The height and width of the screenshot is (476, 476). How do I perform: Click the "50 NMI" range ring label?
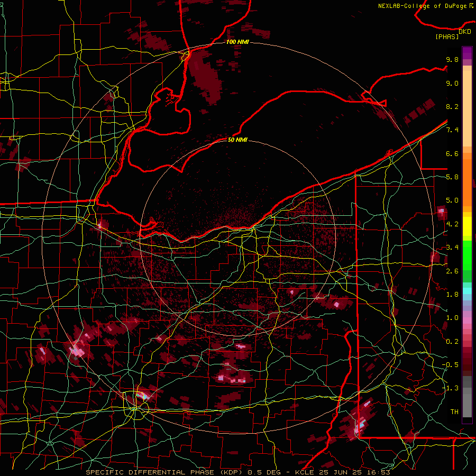(x=237, y=140)
